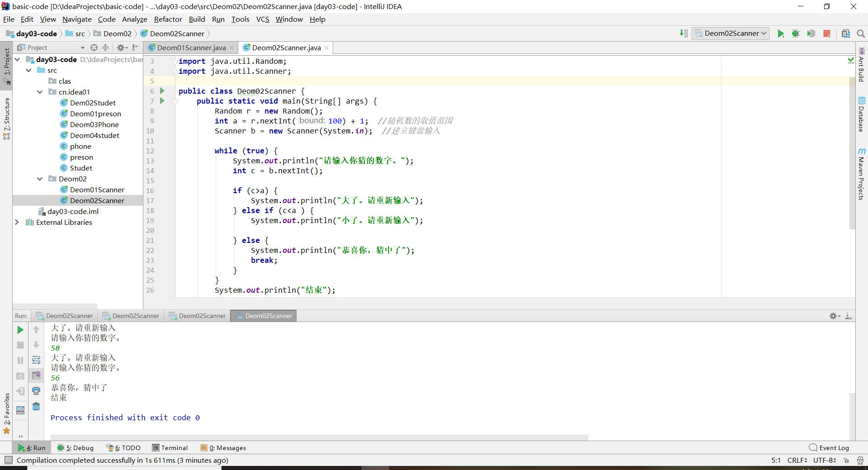The image size is (868, 470).
Task: Print console output with the printer icon
Action: (x=36, y=391)
